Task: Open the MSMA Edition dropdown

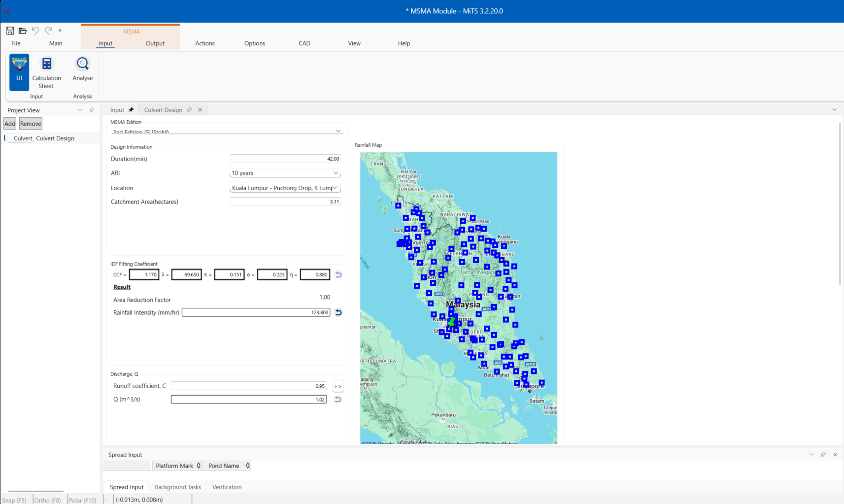Action: pos(227,131)
